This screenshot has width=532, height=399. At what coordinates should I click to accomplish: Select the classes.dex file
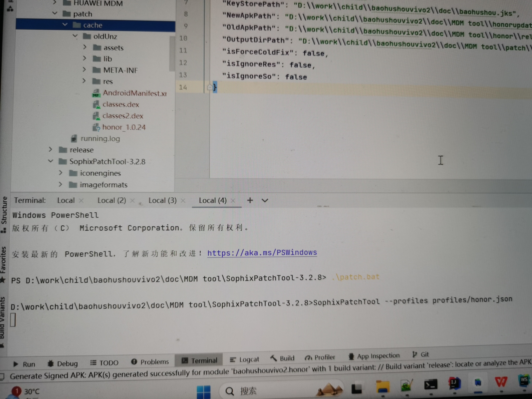[x=121, y=104]
